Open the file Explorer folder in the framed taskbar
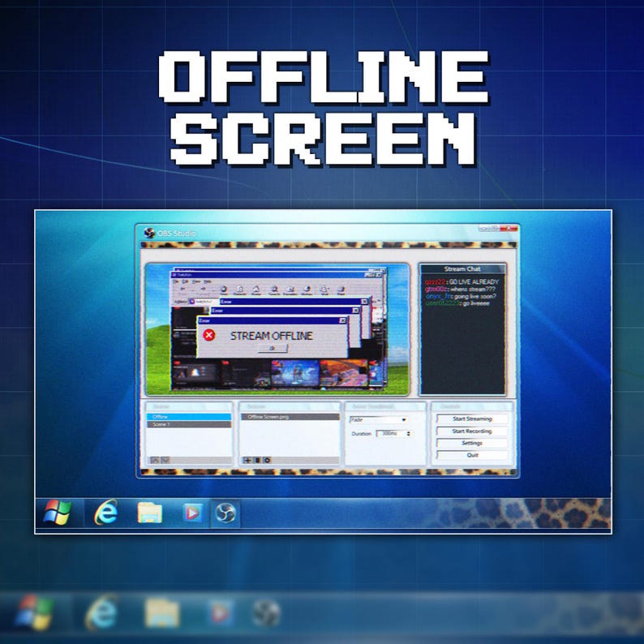Viewport: 644px width, 644px height. click(149, 513)
